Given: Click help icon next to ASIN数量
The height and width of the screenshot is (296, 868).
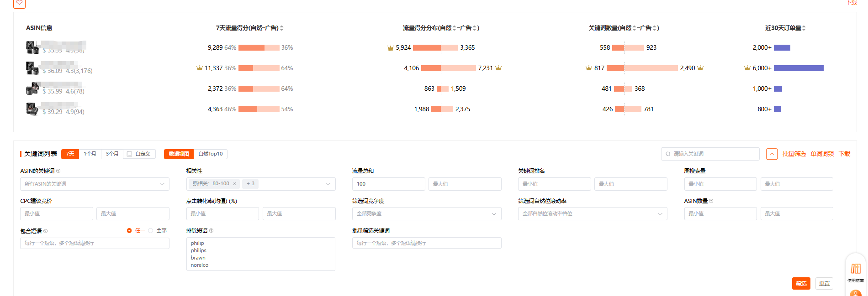Looking at the screenshot, I should coord(711,201).
